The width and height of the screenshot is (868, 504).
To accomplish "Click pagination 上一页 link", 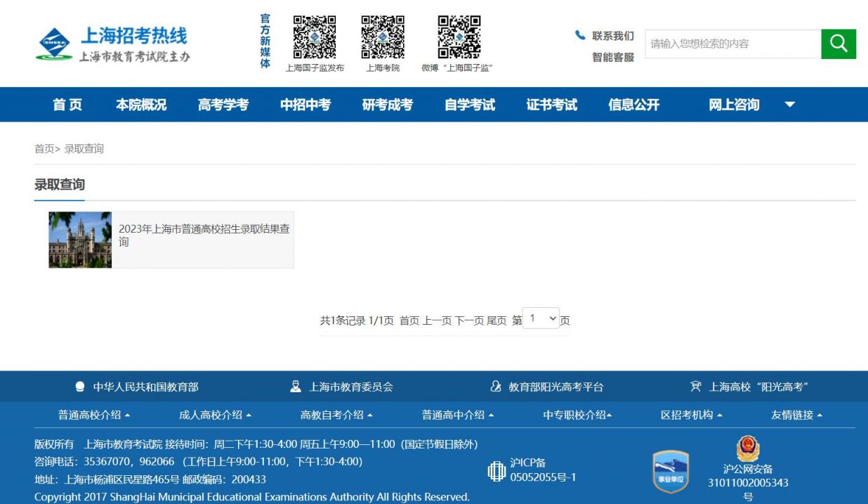I will tap(437, 321).
